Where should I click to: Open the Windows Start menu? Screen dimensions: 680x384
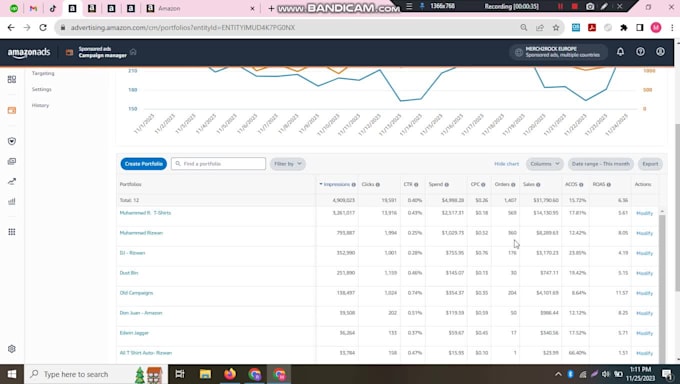coord(12,374)
